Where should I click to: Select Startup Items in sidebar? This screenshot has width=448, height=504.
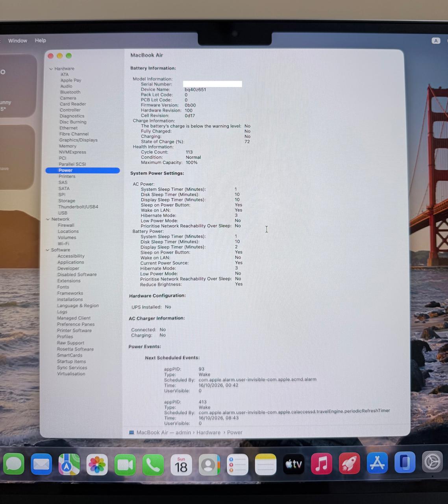(71, 361)
